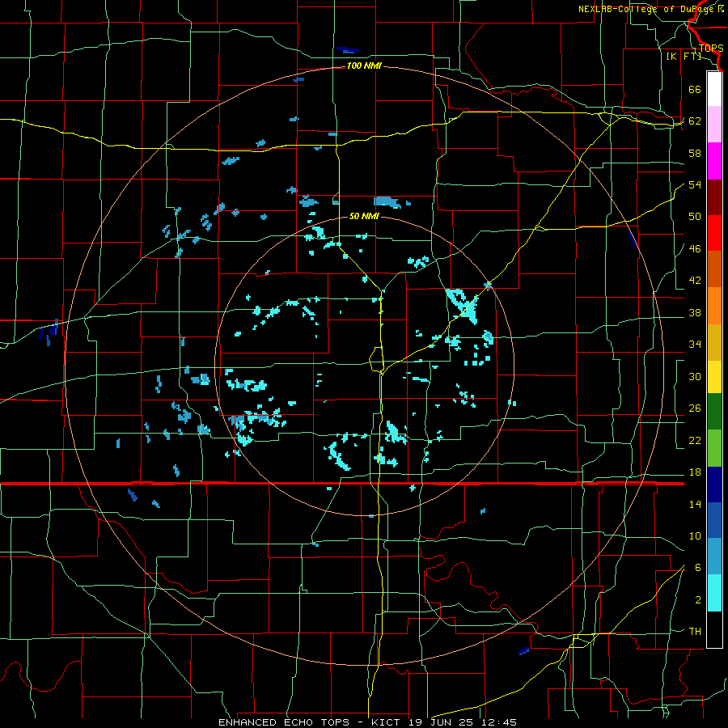Click the dark orange legend swatch
This screenshot has width=728, height=728.
pos(714,269)
